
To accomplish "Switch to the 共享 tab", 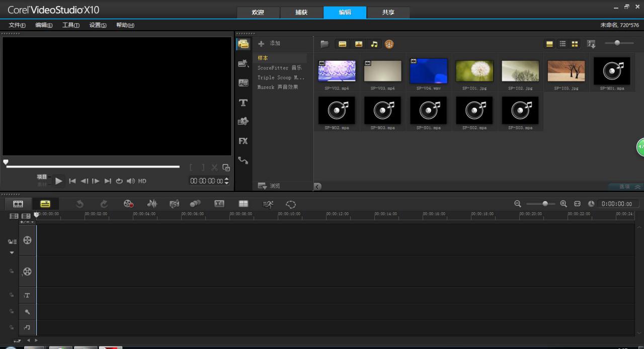I will [388, 13].
